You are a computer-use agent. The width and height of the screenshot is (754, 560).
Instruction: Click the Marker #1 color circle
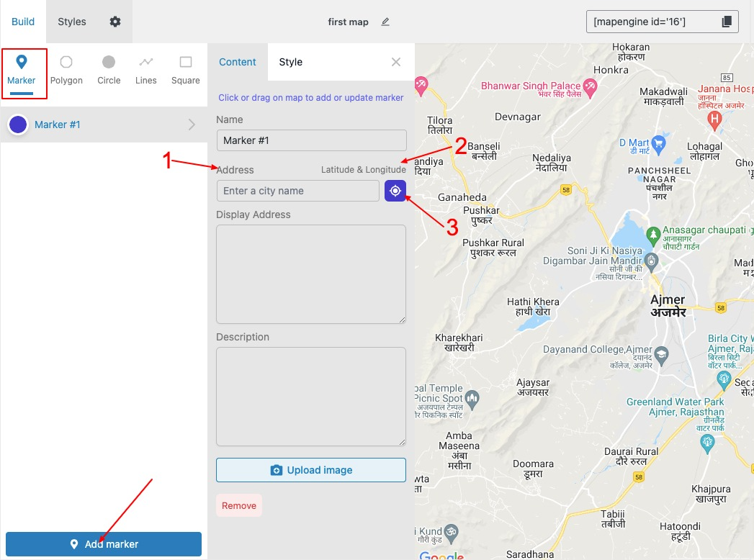(x=18, y=125)
